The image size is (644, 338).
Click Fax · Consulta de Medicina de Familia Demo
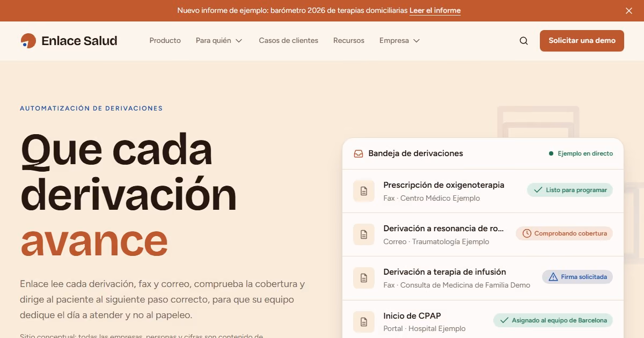click(457, 285)
